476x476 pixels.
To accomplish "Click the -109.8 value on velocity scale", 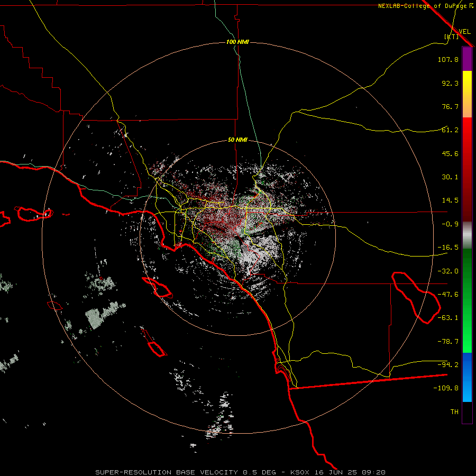I will (x=446, y=388).
